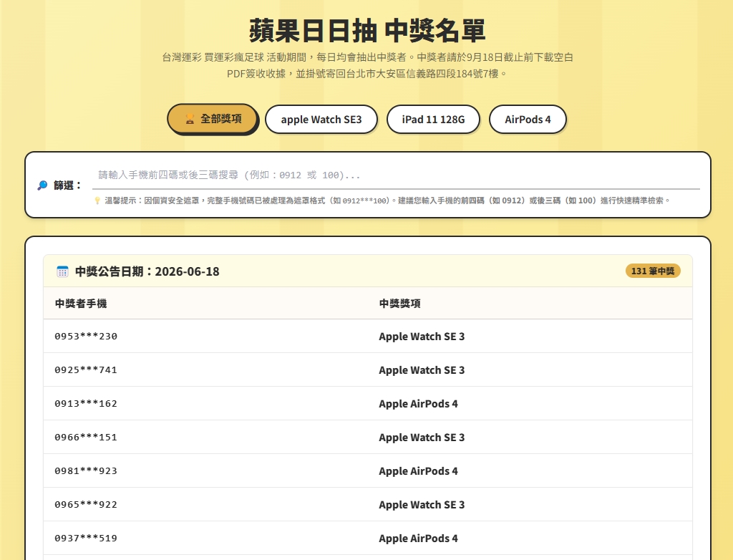The height and width of the screenshot is (560, 733).
Task: Click the trophy icon in 全部獎項 button
Action: click(x=190, y=119)
